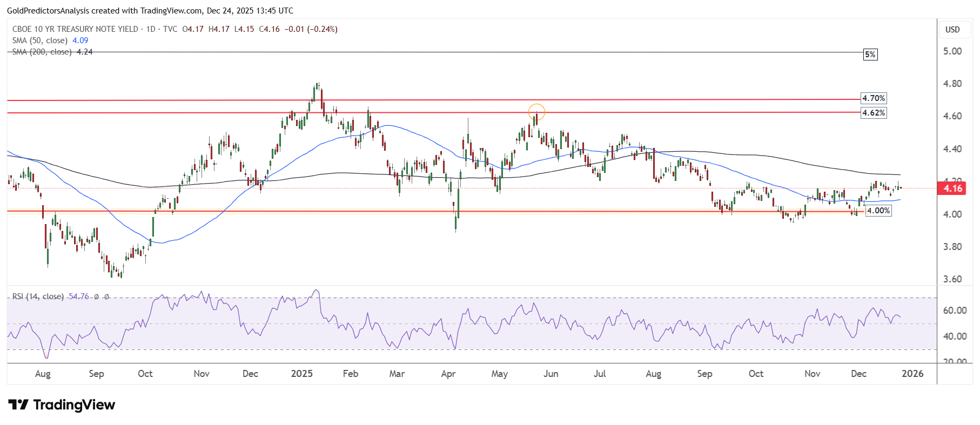Click the 4.60 price axis label
The image size is (980, 425).
[x=952, y=116]
